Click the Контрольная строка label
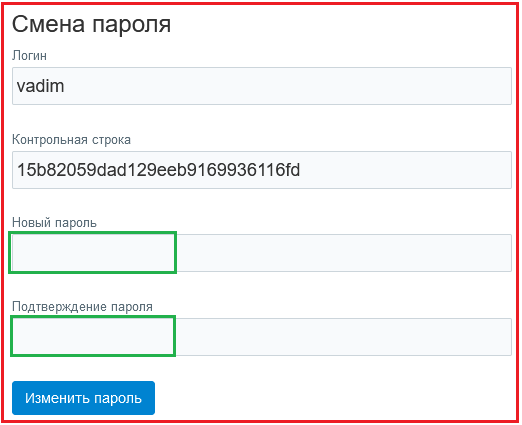522x425 pixels. click(x=71, y=140)
